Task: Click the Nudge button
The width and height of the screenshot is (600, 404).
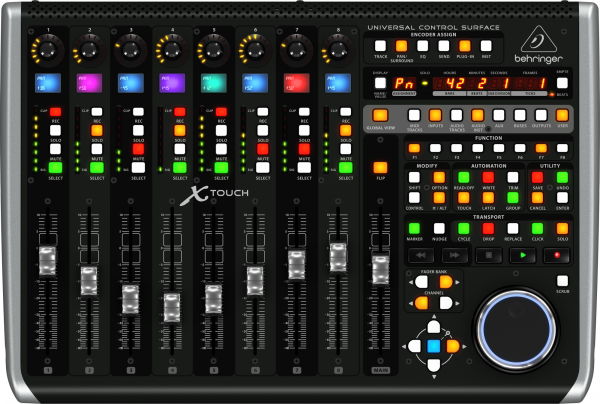Action: pos(439,229)
